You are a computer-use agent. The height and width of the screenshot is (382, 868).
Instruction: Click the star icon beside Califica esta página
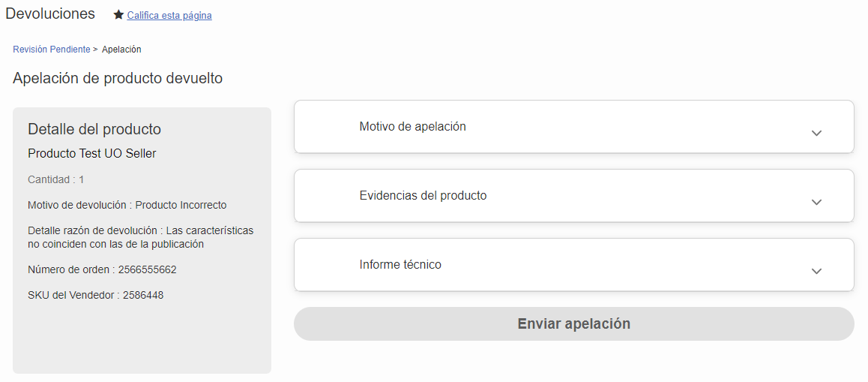(x=118, y=15)
